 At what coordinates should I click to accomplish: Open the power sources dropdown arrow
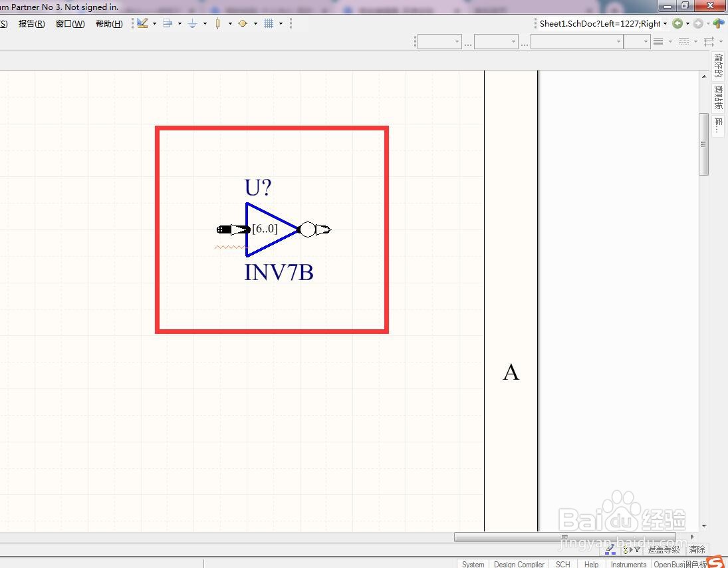tap(205, 23)
